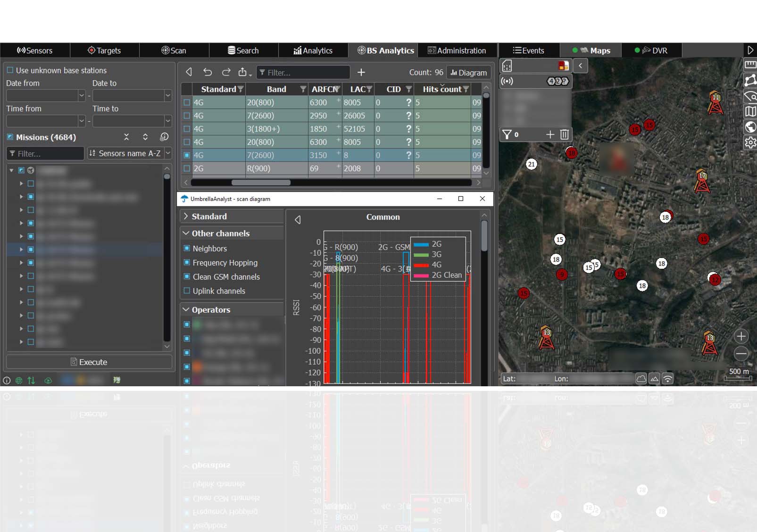This screenshot has width=757, height=532.
Task: Enable Use unknown base stations checkbox
Action: pos(10,70)
